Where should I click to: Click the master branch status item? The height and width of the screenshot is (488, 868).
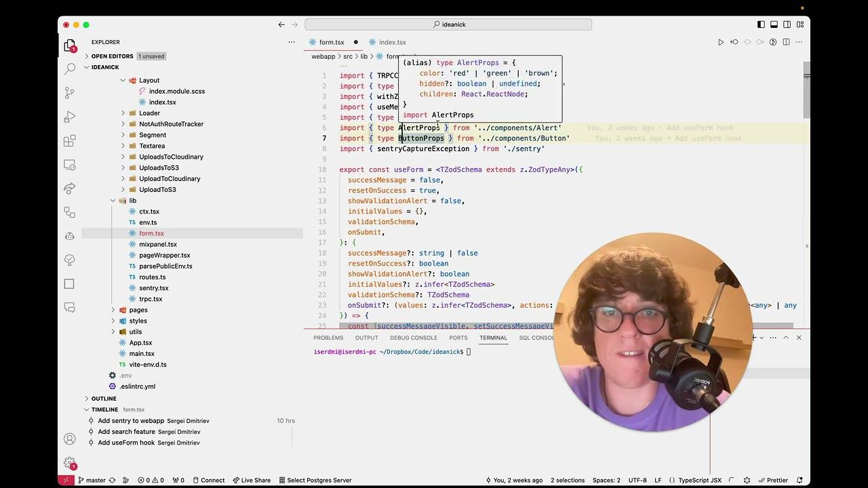(x=91, y=480)
